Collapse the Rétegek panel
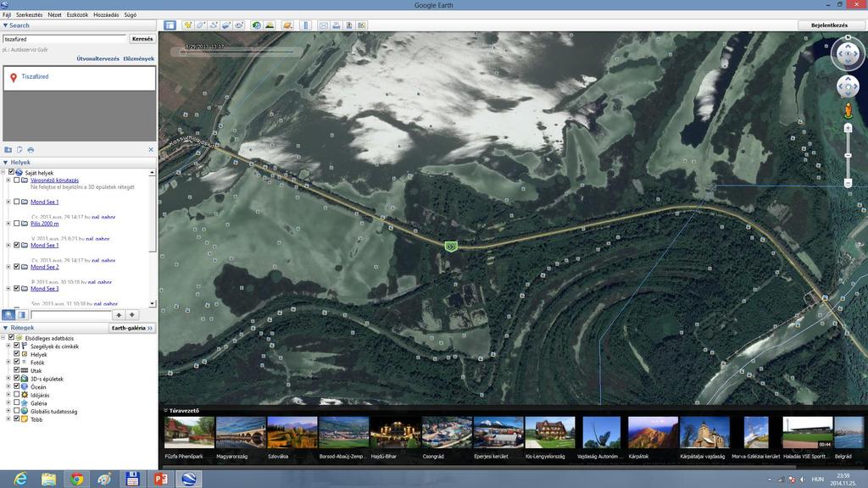Viewport: 868px width, 488px height. point(6,328)
